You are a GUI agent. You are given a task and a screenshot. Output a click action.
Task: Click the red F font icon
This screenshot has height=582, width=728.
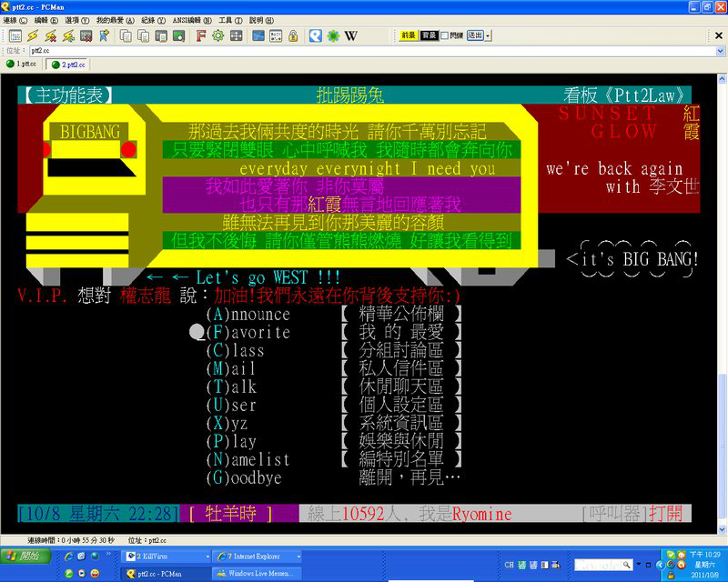point(201,36)
